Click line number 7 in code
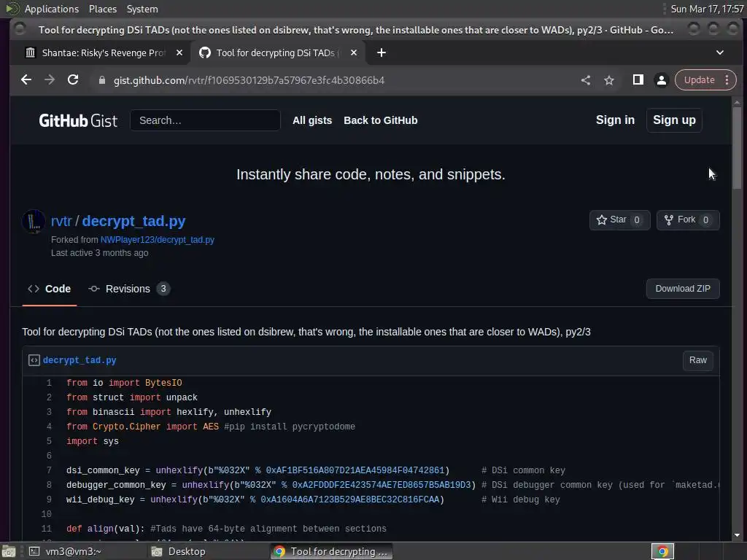This screenshot has height=560, width=747. 49,470
